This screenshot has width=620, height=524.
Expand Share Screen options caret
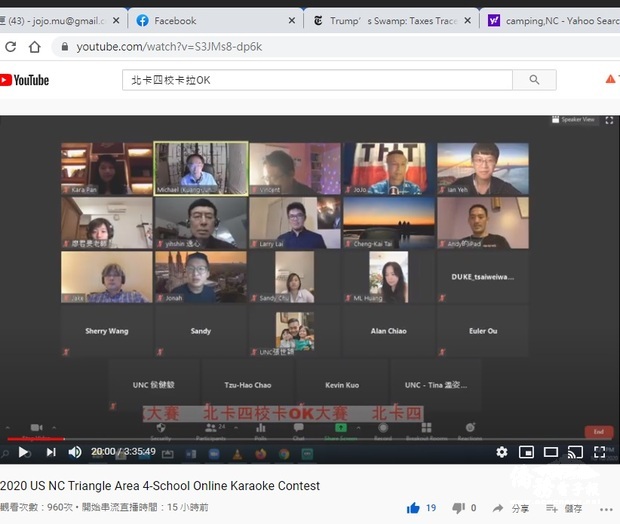(358, 428)
